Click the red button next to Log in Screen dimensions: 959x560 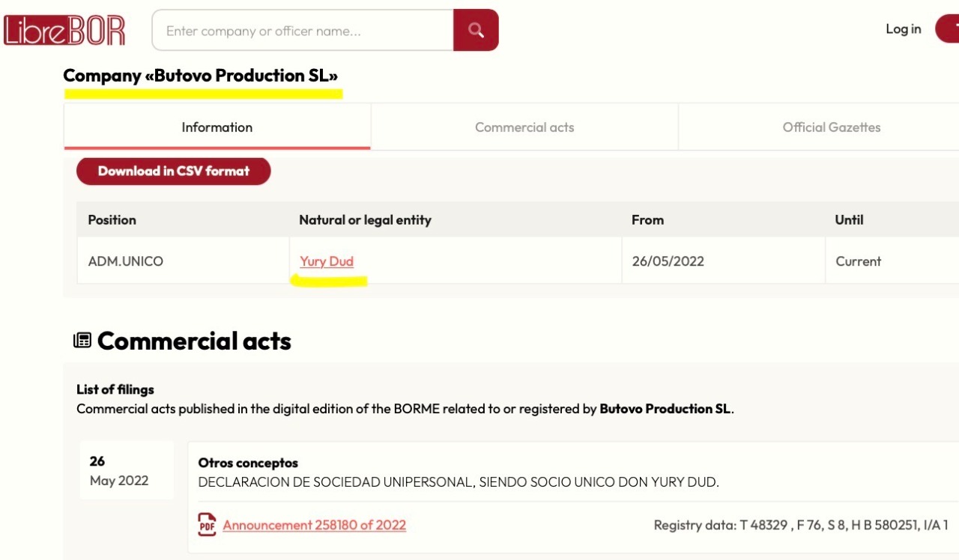[x=947, y=29]
